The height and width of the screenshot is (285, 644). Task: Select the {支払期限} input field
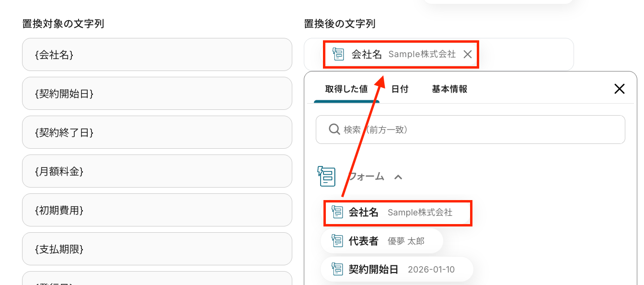point(157,249)
